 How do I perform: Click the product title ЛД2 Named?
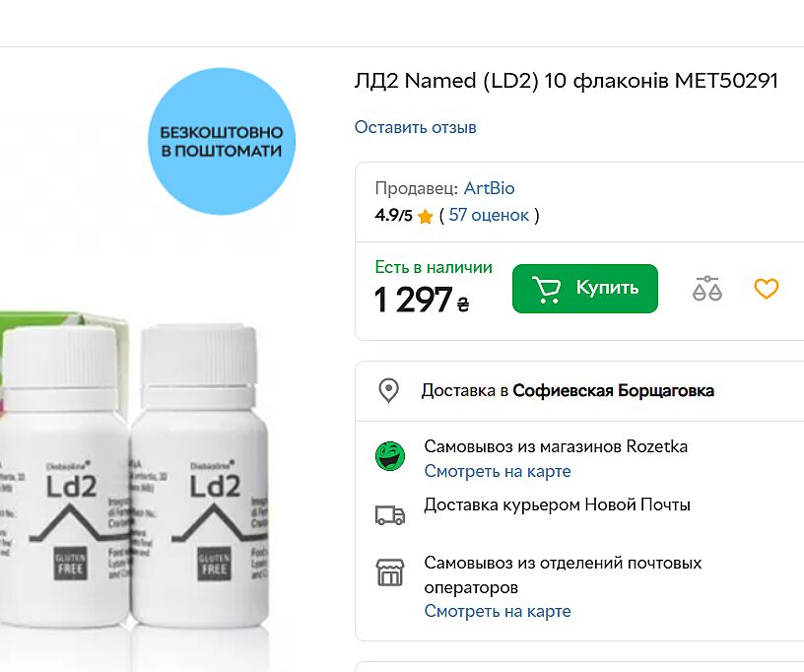[x=566, y=81]
